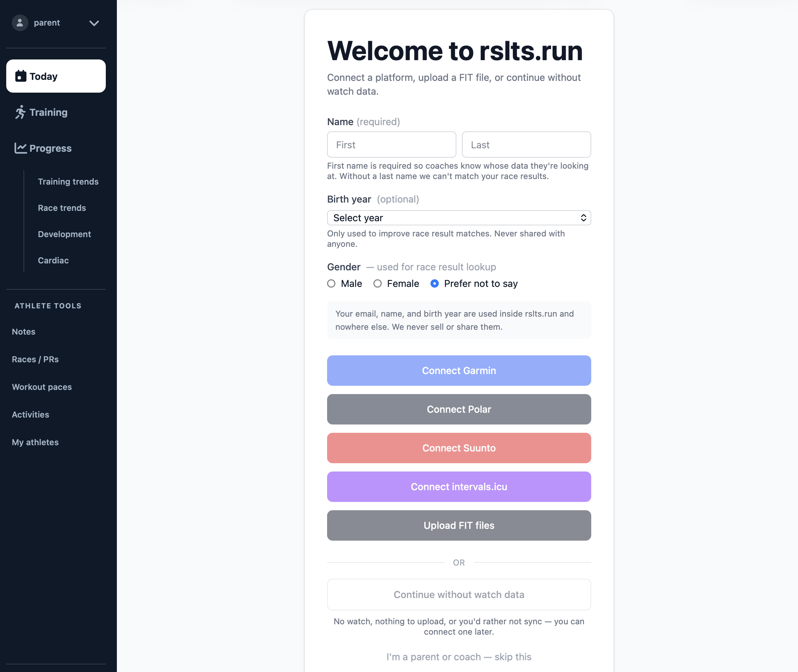Click the Connect Polar button
798x672 pixels.
point(459,409)
